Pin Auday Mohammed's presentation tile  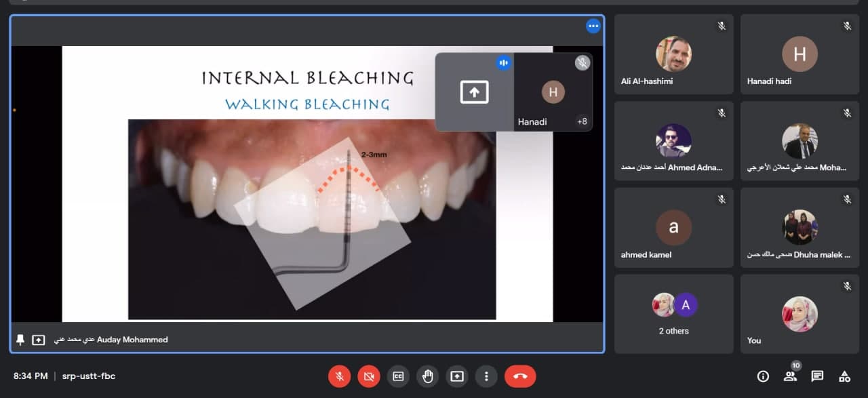[x=19, y=339]
